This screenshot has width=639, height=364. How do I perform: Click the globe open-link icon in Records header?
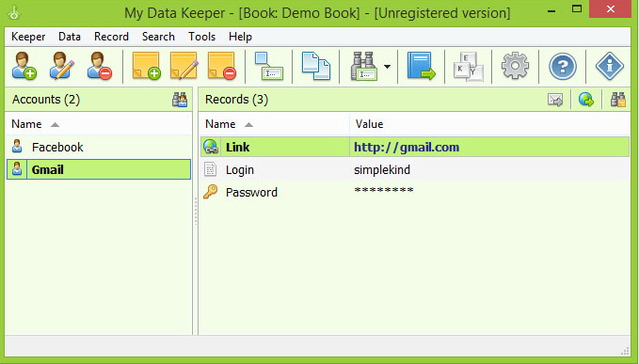point(586,100)
